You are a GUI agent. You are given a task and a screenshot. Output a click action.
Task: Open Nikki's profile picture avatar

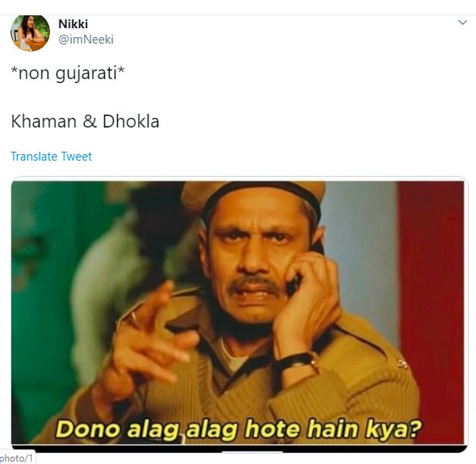[x=30, y=33]
